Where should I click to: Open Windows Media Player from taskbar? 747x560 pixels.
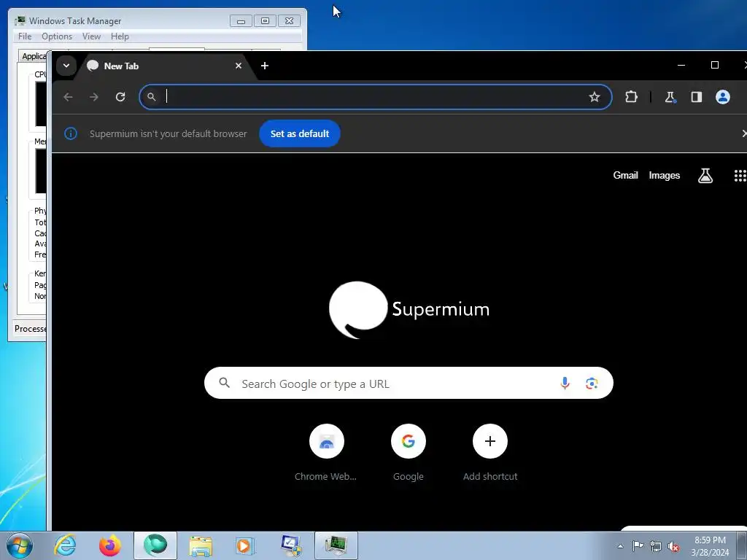click(x=245, y=545)
